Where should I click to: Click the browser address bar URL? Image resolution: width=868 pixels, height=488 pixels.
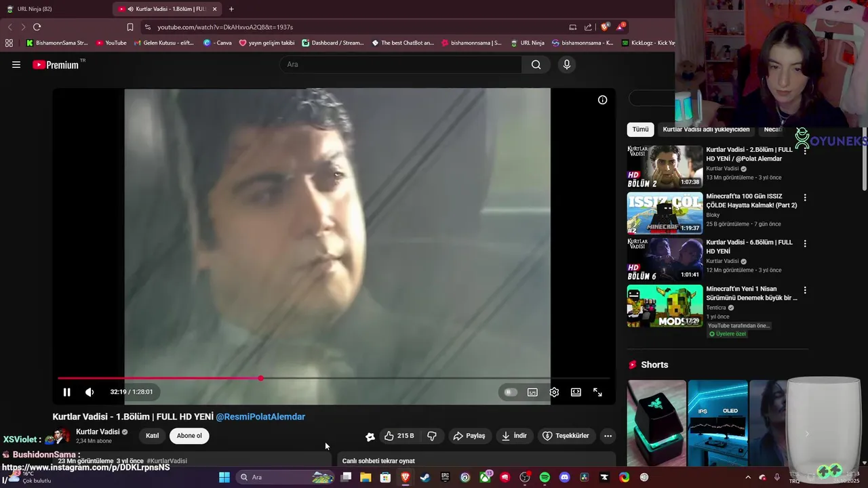225,27
